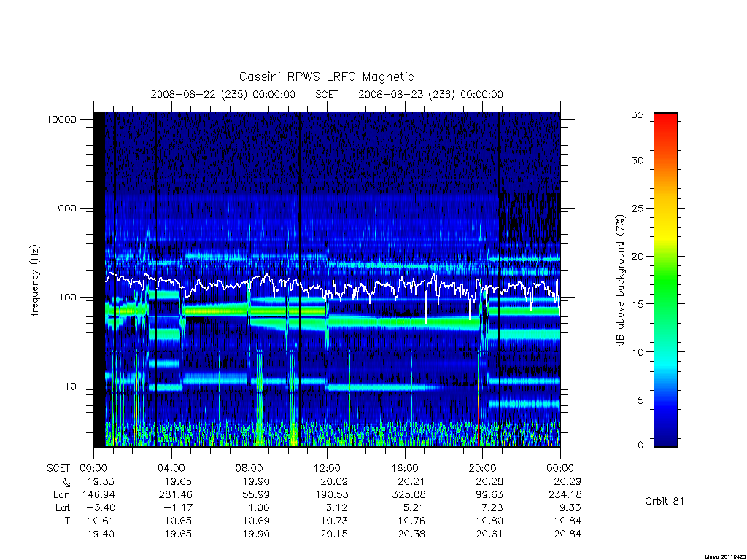Screen dimensions: 747x560
Task: Click the Lon value 281.46
Action: (x=175, y=495)
